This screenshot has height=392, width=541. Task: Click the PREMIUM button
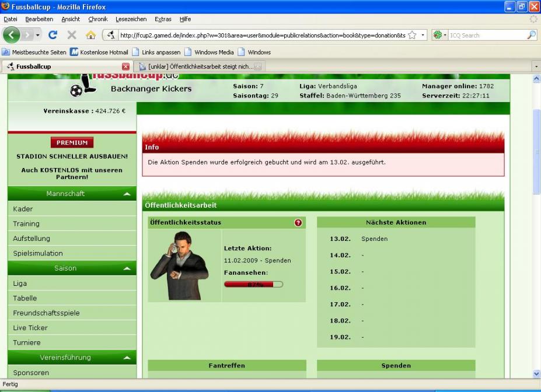[72, 142]
